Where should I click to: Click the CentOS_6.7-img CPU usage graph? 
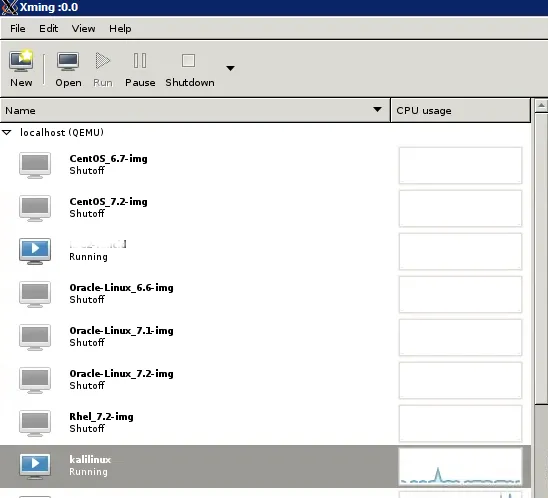[460, 165]
